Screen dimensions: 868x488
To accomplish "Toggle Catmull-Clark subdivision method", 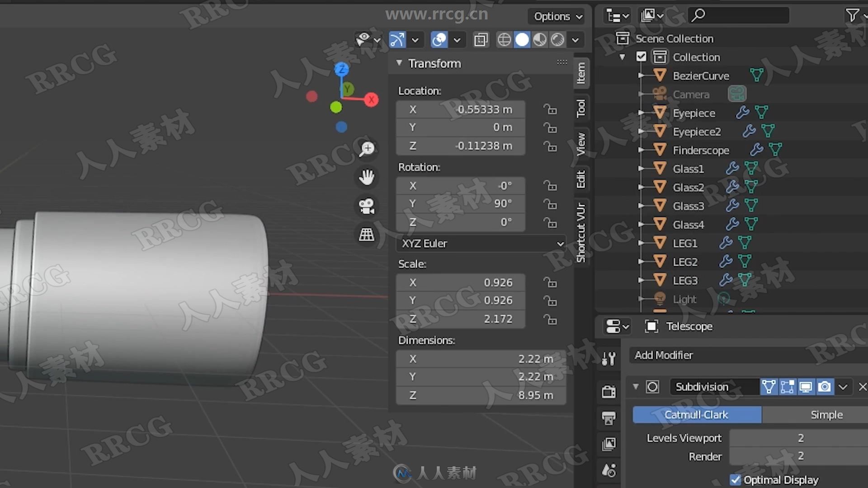I will tap(696, 415).
